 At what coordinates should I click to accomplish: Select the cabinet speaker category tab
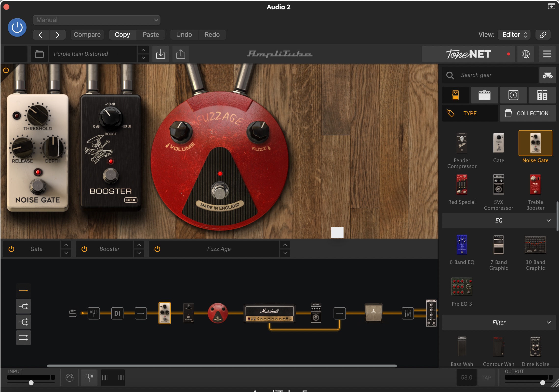513,95
